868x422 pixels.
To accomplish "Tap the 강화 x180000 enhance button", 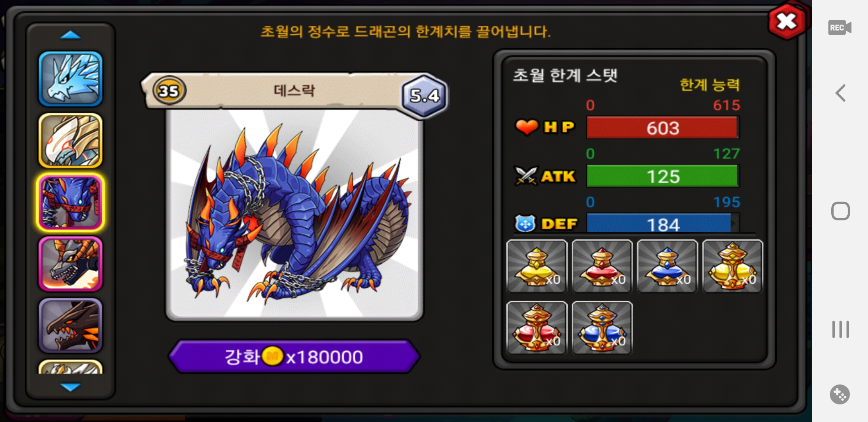I will (294, 357).
